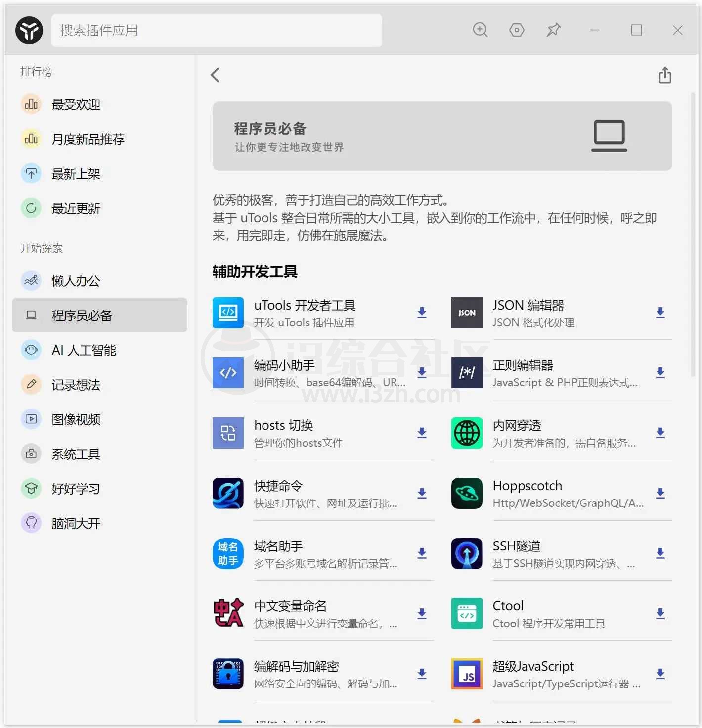Image resolution: width=702 pixels, height=728 pixels.
Task: Open 图像视频 category
Action: click(99, 419)
